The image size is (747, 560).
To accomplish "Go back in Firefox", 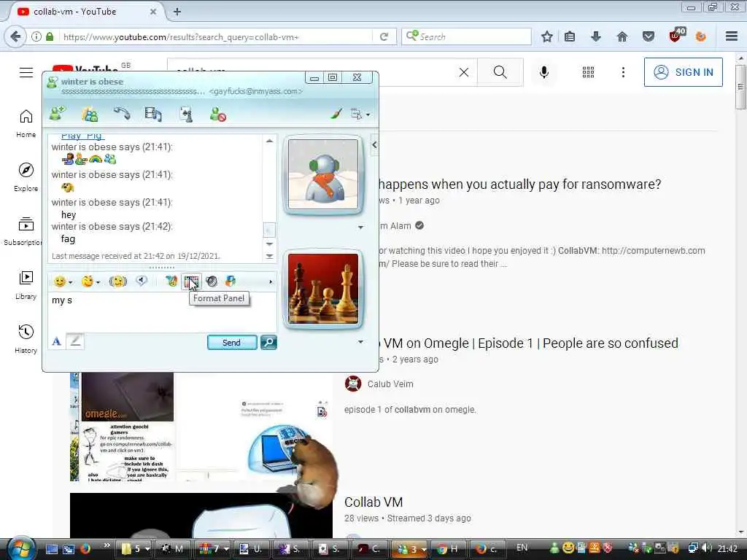I will pos(15,36).
